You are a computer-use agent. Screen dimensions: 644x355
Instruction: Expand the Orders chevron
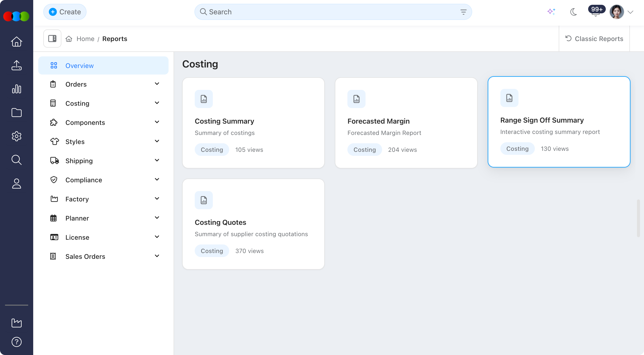157,84
